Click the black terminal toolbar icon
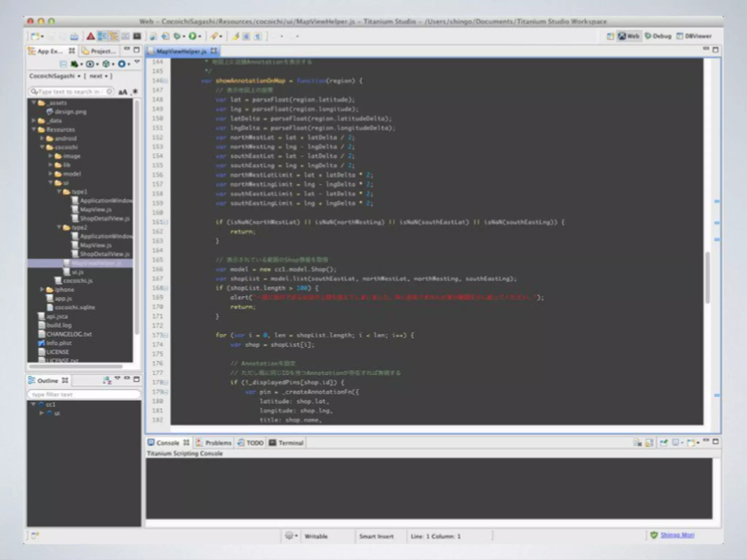This screenshot has height=560, width=747. pos(137,36)
